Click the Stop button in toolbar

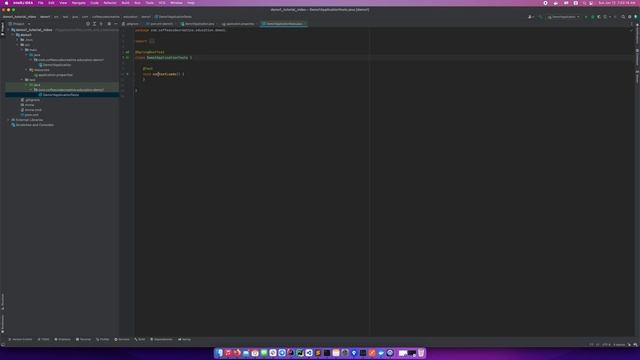coord(615,17)
